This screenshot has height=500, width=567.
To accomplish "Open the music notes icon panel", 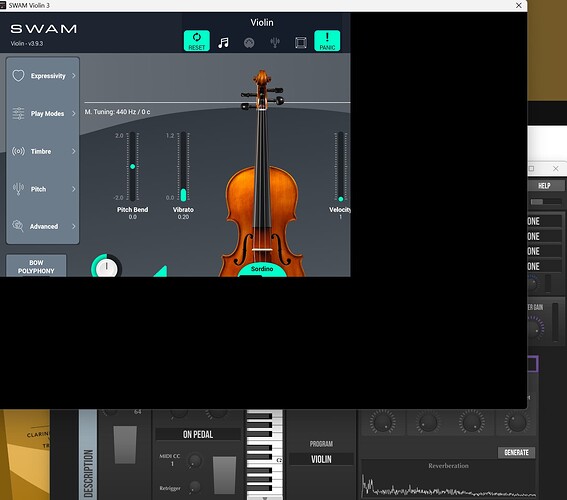I will click(x=223, y=43).
